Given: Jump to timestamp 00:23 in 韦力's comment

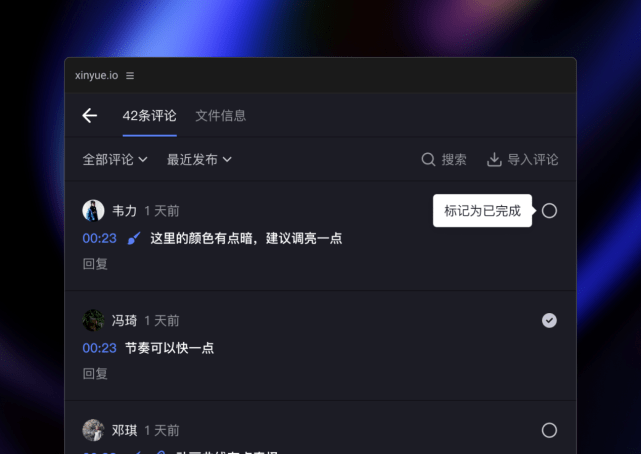Looking at the screenshot, I should click(99, 238).
